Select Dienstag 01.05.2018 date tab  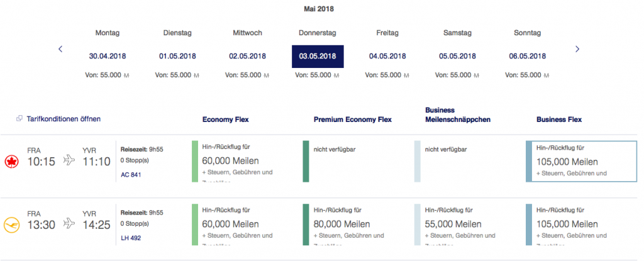(177, 55)
